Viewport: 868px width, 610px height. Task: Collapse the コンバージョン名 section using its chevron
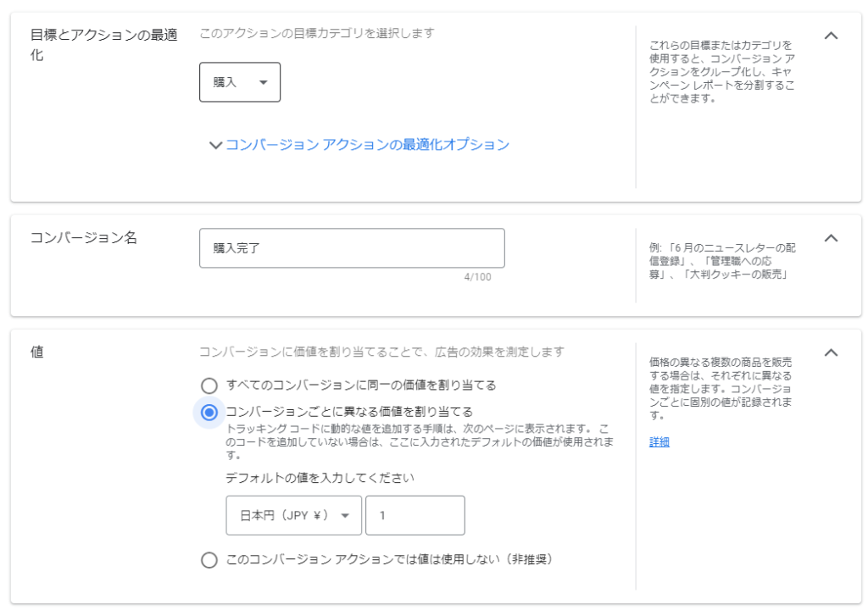click(x=832, y=238)
